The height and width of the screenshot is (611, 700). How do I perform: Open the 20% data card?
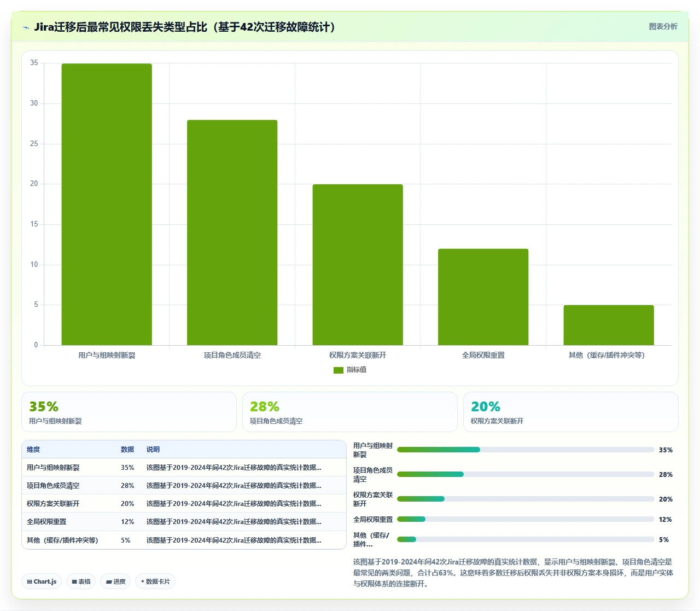571,412
